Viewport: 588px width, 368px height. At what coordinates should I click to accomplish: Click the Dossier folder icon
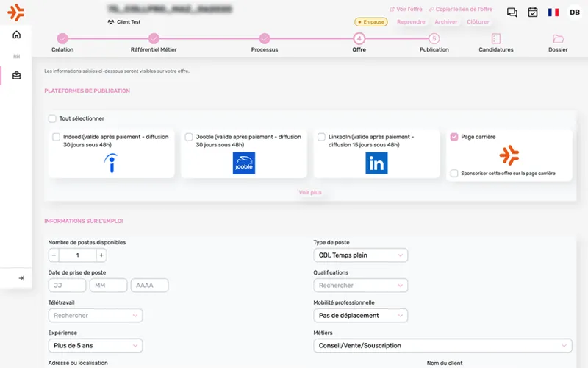[x=558, y=39]
